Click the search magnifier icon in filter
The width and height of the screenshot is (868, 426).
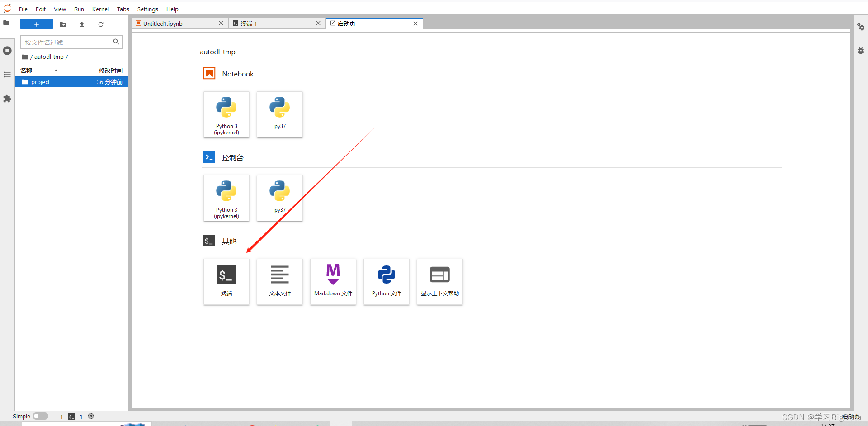[x=116, y=42]
